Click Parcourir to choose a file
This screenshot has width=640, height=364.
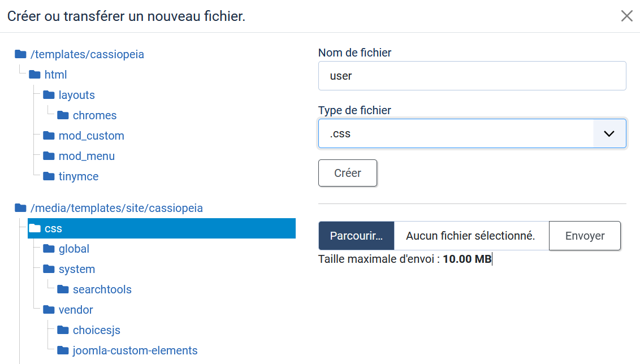click(x=356, y=236)
